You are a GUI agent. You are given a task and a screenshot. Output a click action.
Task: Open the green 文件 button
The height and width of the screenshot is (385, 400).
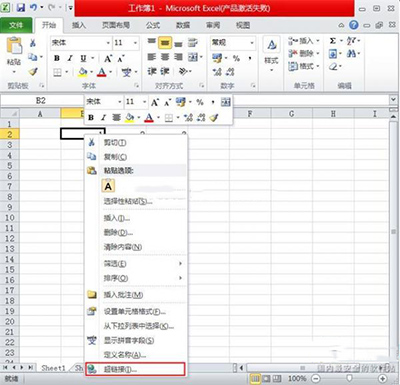[16, 25]
